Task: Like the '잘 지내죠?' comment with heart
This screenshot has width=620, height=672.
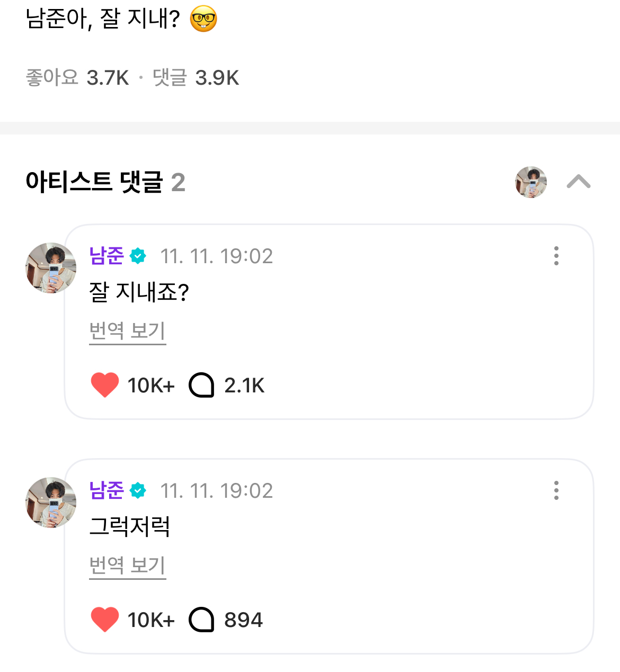Action: (x=105, y=385)
